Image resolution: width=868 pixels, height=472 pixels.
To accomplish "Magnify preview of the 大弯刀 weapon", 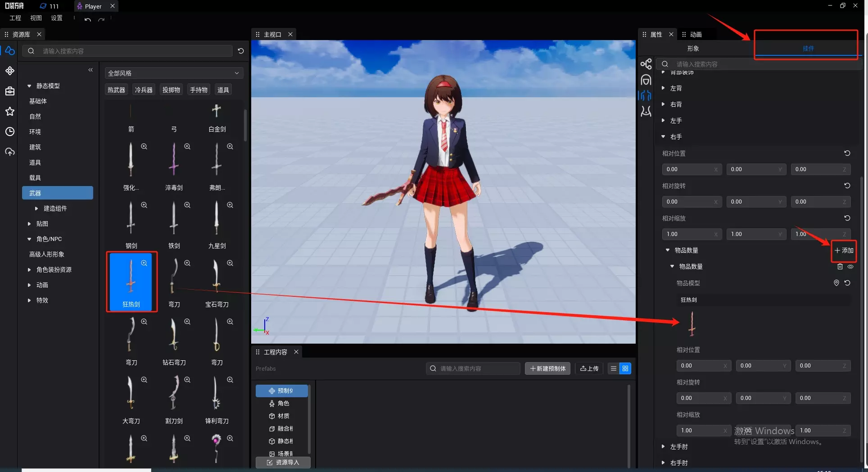I will tap(144, 380).
